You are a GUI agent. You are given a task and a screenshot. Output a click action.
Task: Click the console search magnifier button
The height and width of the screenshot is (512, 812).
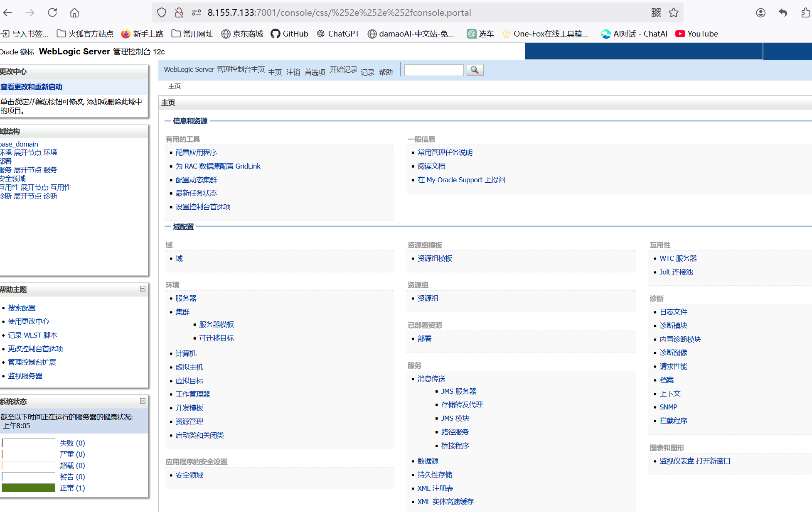475,70
